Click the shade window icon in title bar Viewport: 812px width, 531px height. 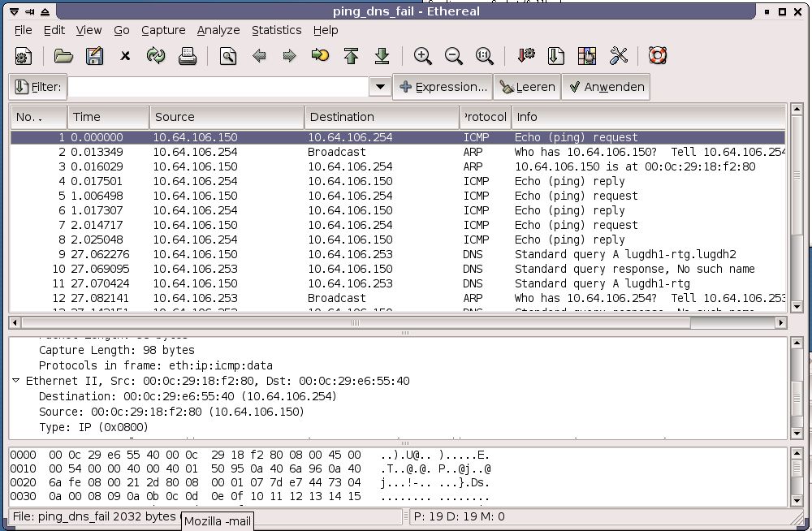click(45, 11)
